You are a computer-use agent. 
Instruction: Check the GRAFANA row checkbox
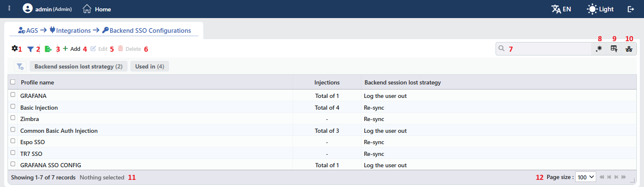pos(13,95)
